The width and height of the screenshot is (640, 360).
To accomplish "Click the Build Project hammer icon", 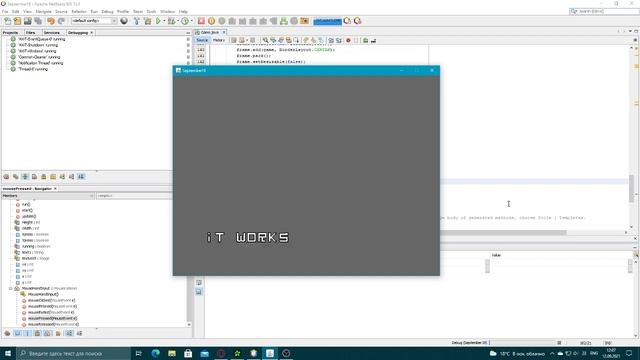I will [137, 21].
